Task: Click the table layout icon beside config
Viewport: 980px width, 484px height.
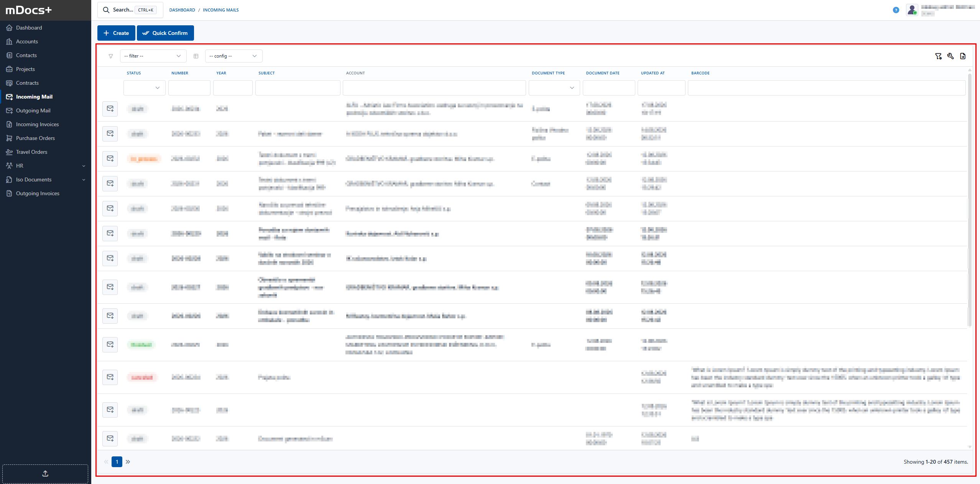Action: 196,56
